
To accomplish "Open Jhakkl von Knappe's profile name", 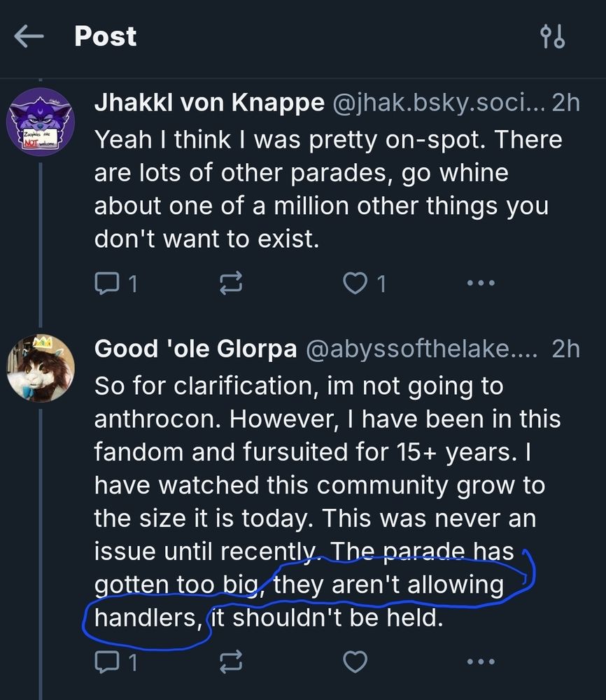I will coord(209,103).
